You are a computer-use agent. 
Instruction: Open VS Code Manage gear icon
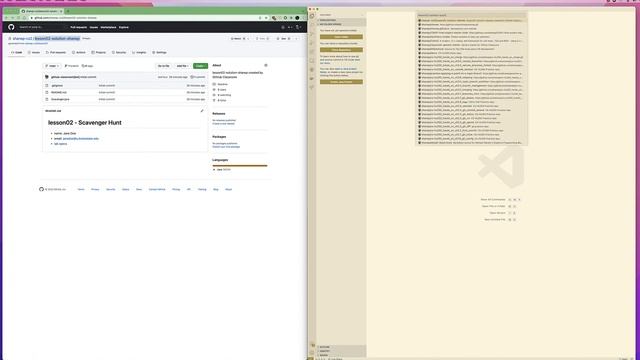point(313,353)
